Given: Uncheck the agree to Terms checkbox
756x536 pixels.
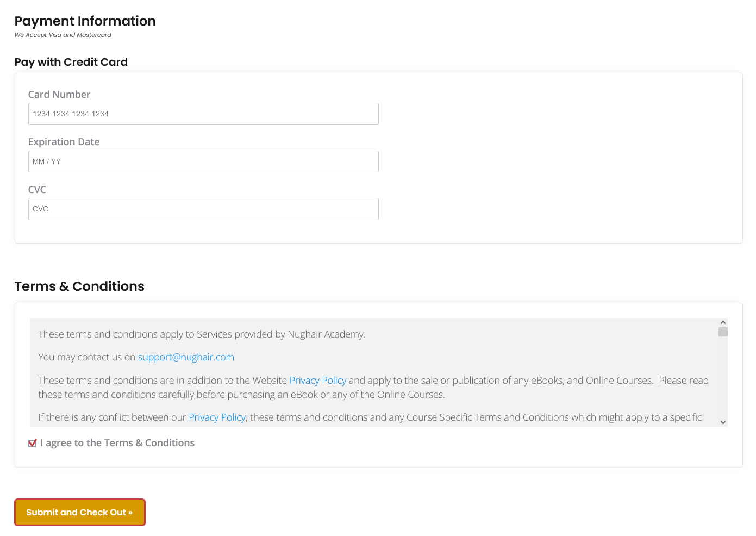Looking at the screenshot, I should click(x=33, y=444).
